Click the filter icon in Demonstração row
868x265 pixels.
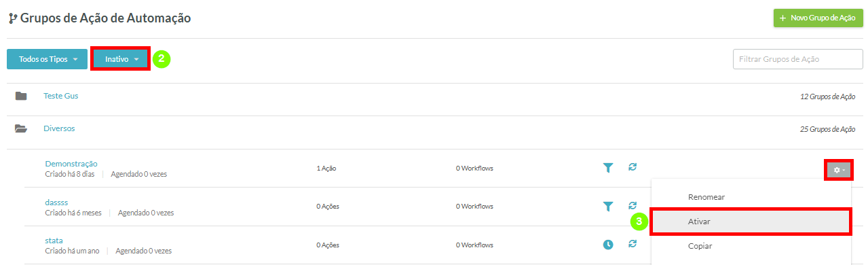pos(607,168)
